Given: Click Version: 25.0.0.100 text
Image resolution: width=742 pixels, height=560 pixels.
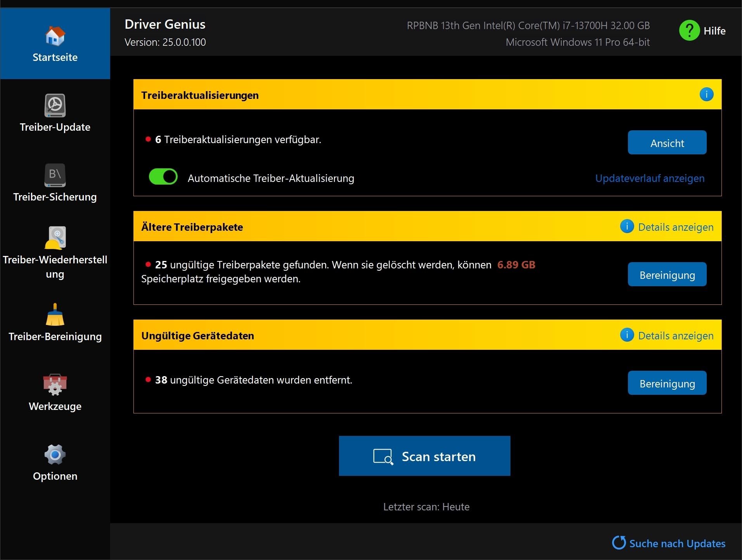Looking at the screenshot, I should 165,42.
